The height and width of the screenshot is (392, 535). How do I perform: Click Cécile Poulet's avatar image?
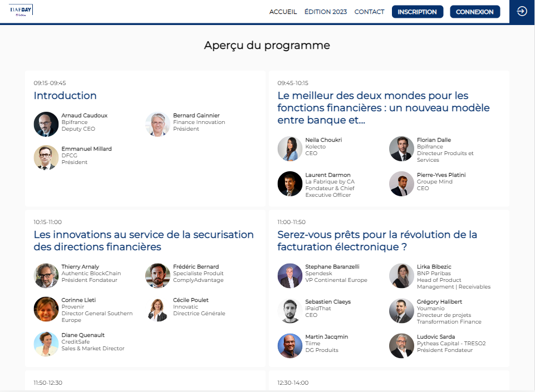coord(158,309)
